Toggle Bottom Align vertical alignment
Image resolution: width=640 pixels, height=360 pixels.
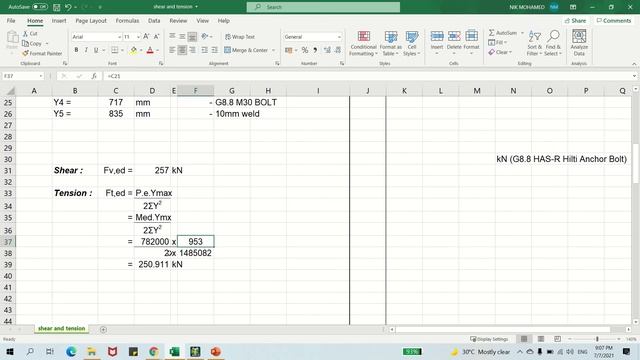pos(192,37)
